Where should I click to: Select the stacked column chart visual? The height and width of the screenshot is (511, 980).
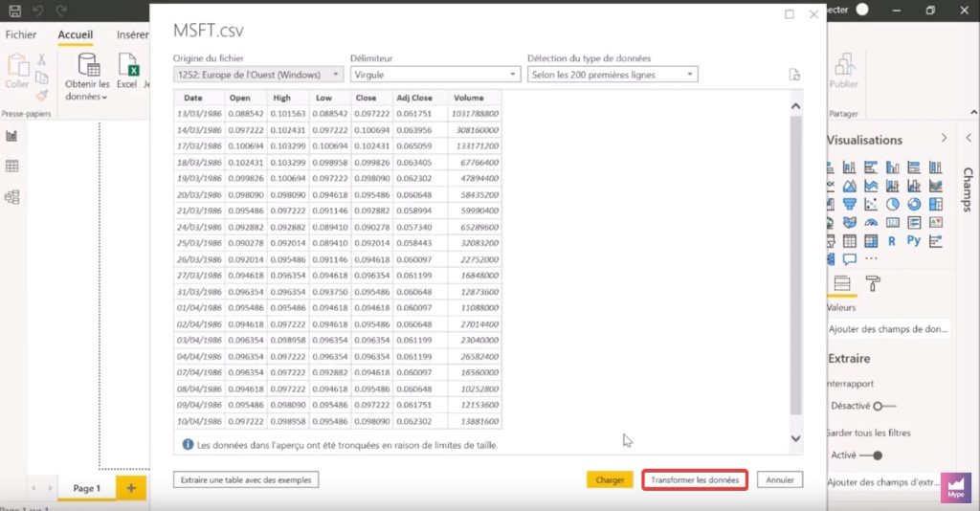point(849,167)
